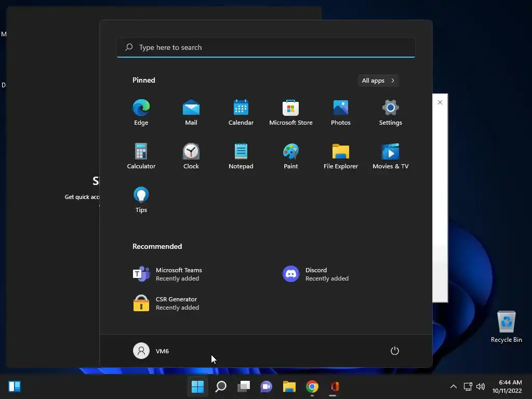This screenshot has height=399, width=532.
Task: Open the Tips app
Action: [x=141, y=200]
